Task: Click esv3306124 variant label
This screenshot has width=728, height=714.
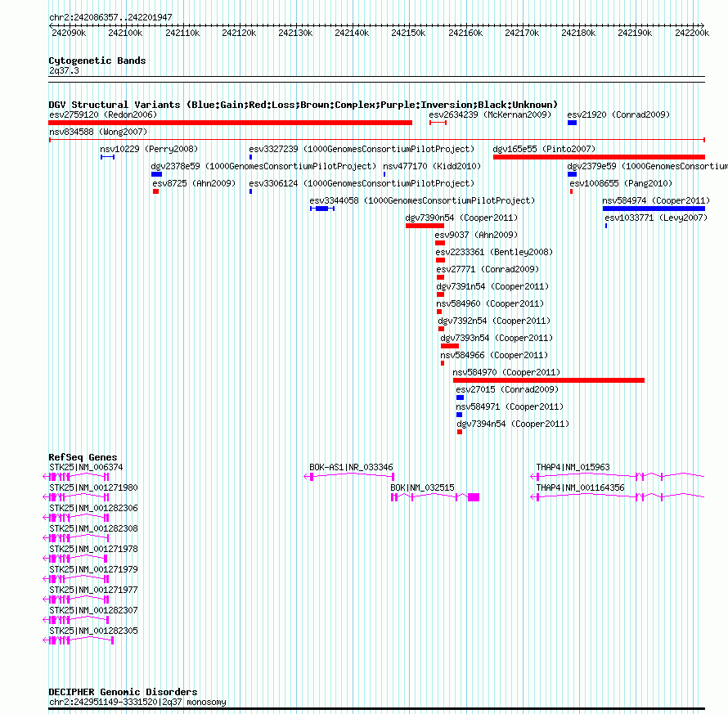Action: (362, 183)
